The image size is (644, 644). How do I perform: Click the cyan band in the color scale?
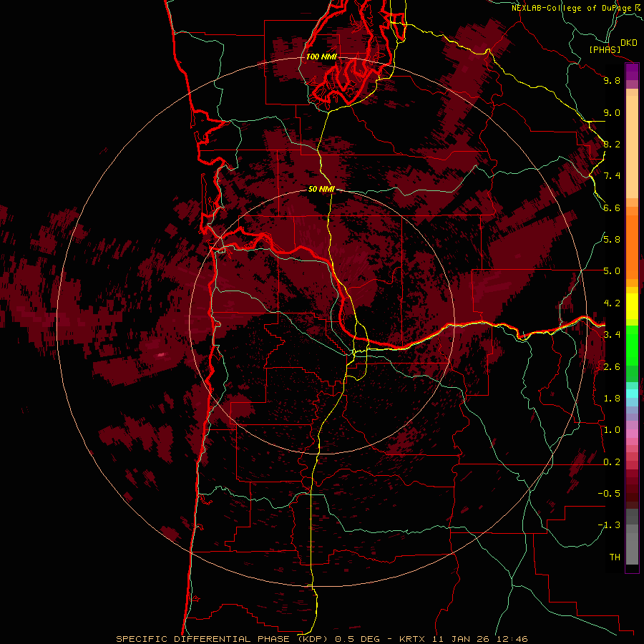point(632,394)
